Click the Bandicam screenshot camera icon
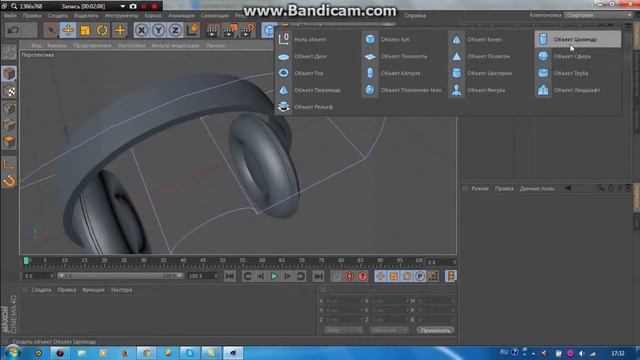640x360 pixels. tap(133, 7)
